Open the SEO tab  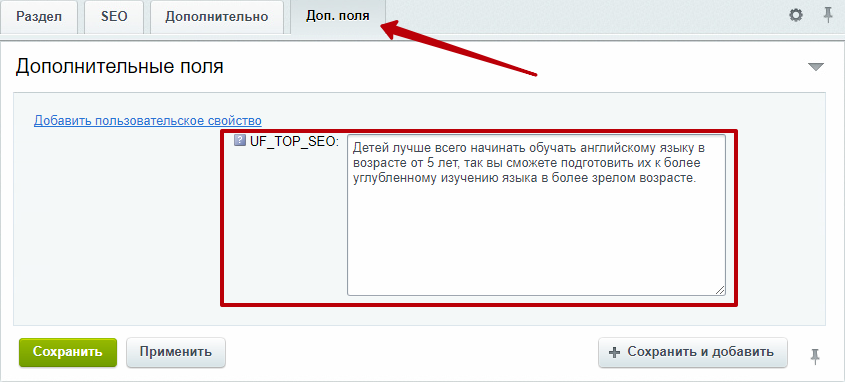coord(114,16)
